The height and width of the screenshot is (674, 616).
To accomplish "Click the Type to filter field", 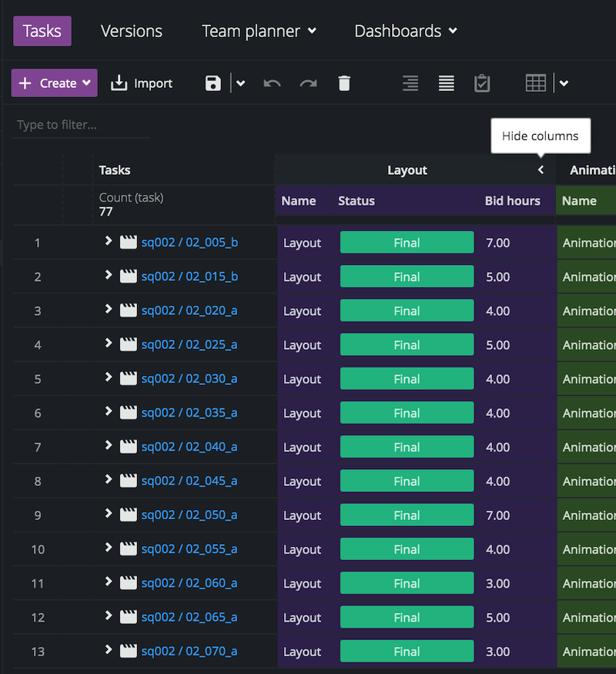I will (x=81, y=125).
